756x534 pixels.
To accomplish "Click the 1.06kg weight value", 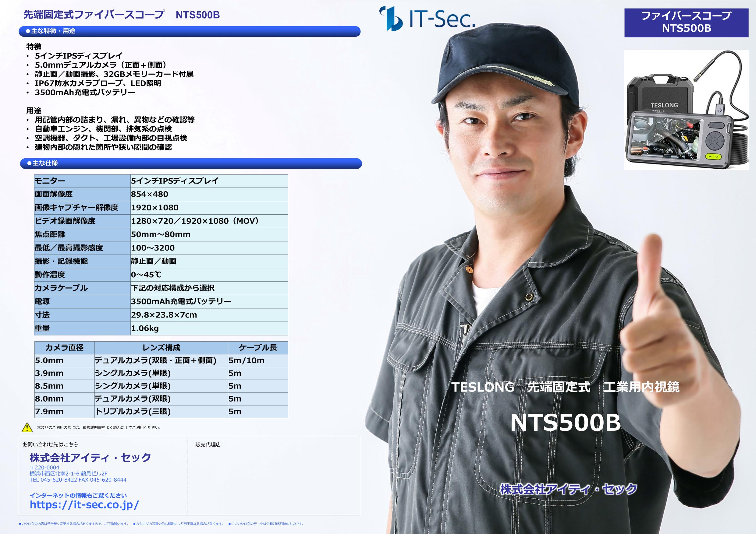I will pyautogui.click(x=209, y=328).
